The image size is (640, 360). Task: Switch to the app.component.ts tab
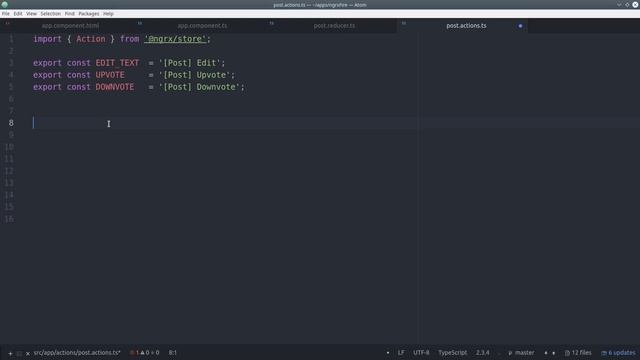[x=202, y=25]
